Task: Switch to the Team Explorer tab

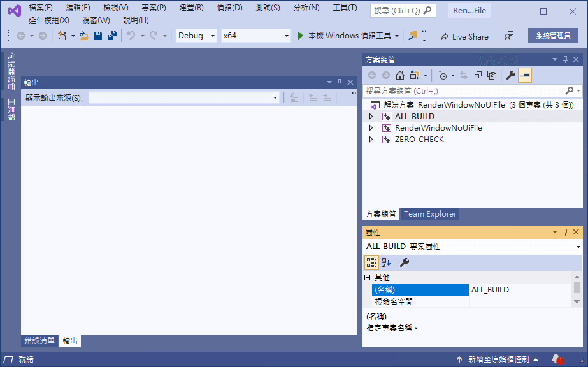Action: [x=430, y=214]
